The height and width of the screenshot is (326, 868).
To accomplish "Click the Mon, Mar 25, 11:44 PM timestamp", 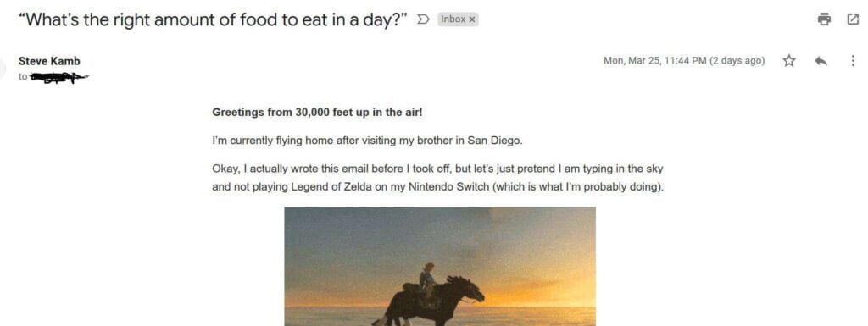I will tap(655, 61).
